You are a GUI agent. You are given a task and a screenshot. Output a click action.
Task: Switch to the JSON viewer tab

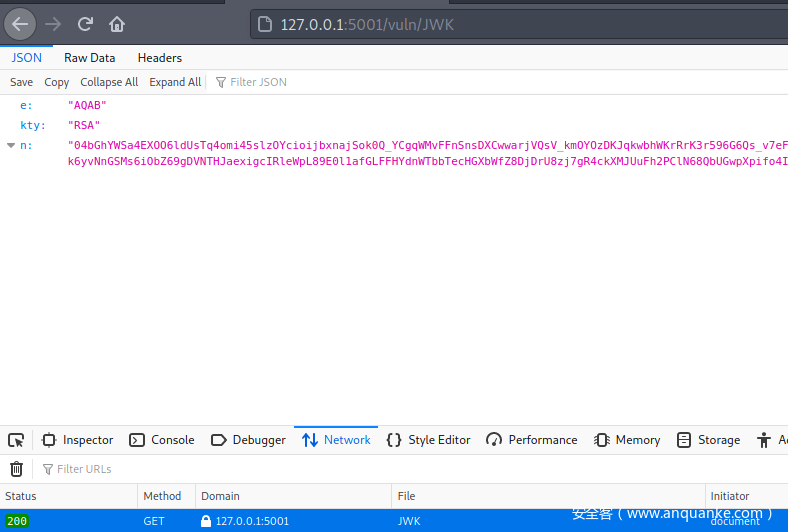(27, 58)
